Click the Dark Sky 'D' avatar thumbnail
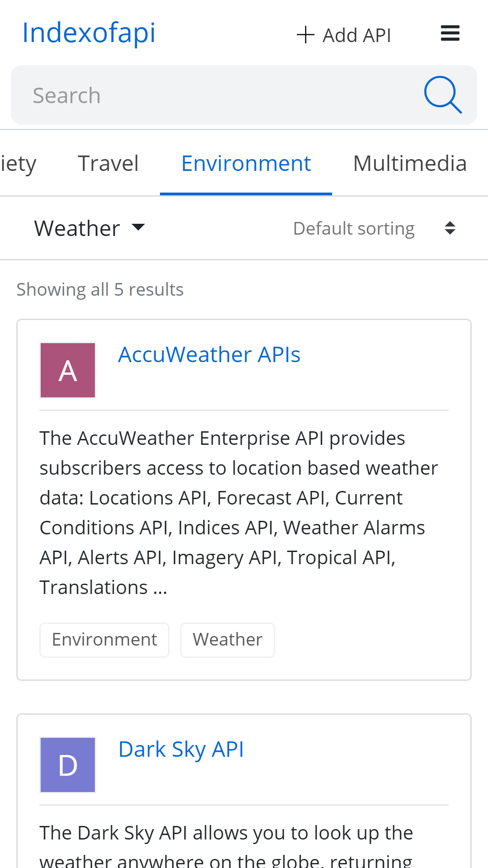This screenshot has height=868, width=488. coord(67,764)
